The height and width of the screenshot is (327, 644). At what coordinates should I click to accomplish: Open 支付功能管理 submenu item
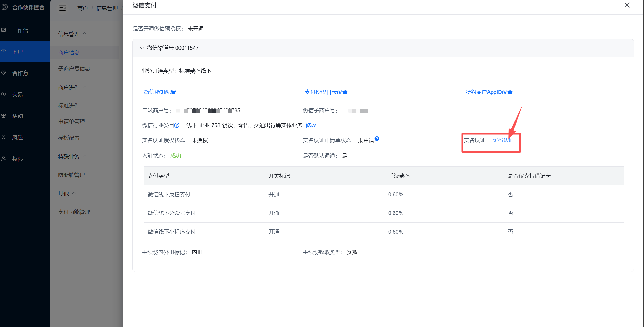point(74,212)
